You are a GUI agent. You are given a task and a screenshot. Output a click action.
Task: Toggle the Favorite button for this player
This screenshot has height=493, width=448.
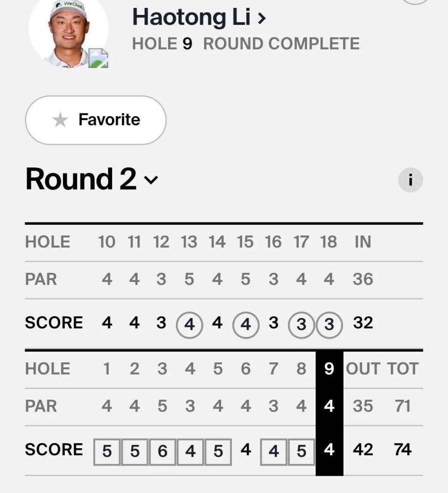[96, 120]
